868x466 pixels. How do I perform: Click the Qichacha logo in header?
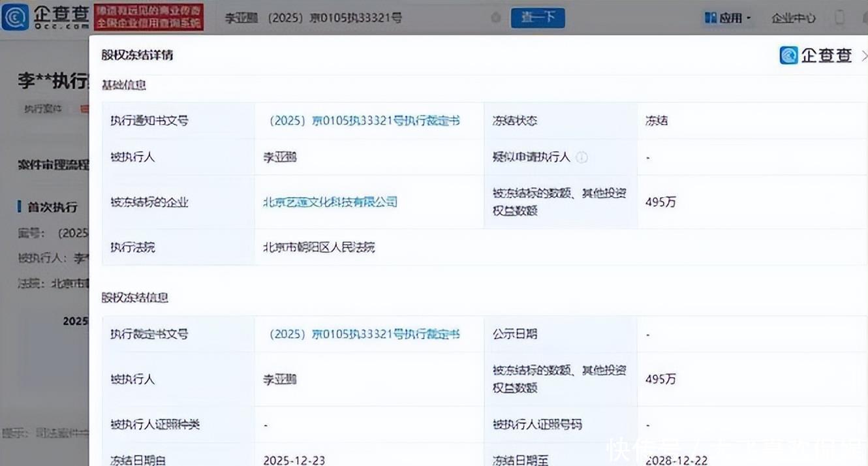pos(46,18)
